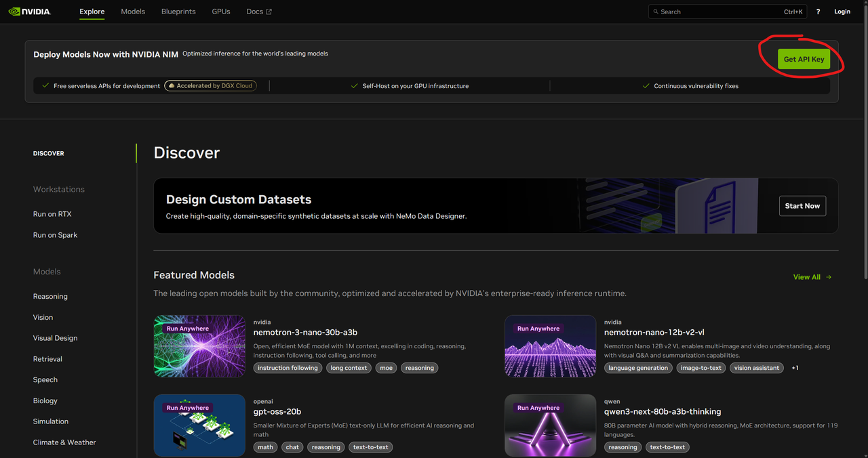Click 'Free serverless APIs for development' text
Viewport: 868px width, 458px height.
coord(107,86)
